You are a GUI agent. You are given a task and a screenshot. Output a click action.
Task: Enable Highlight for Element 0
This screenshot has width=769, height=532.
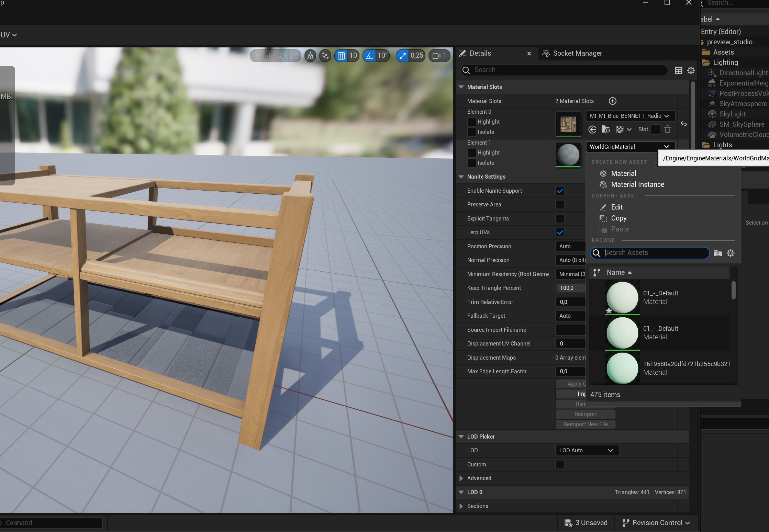click(472, 122)
